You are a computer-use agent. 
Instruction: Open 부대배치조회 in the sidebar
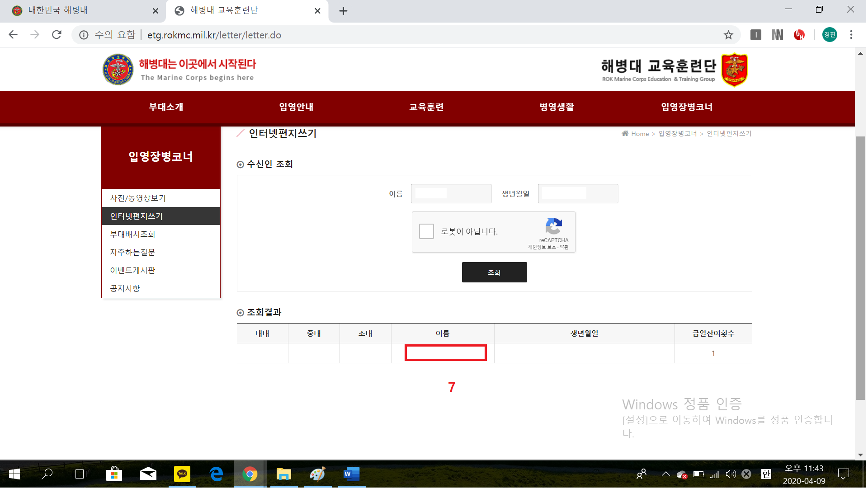point(133,234)
